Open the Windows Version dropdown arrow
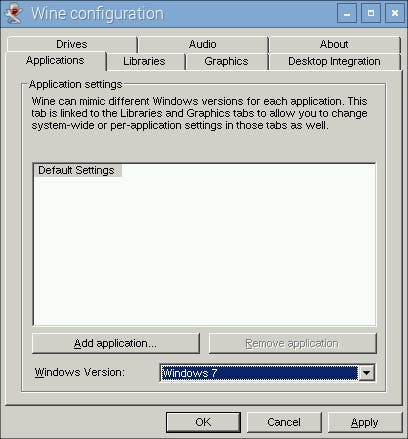Viewport: 408px width, 439px height. 366,373
